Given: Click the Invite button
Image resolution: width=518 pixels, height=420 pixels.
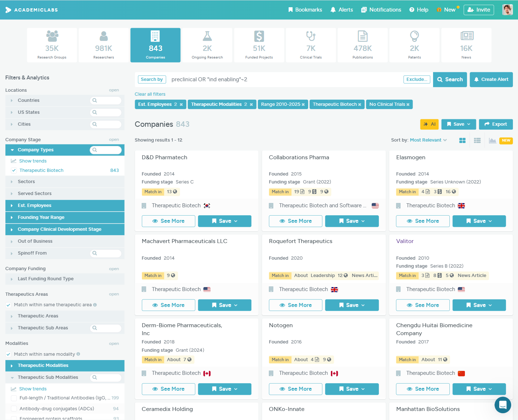Looking at the screenshot, I should tap(479, 10).
